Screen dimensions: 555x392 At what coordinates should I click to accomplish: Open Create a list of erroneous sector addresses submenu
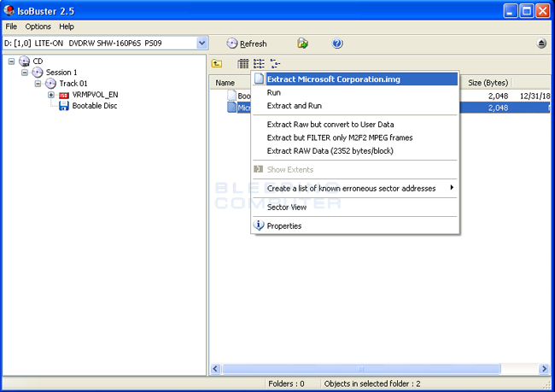pyautogui.click(x=355, y=189)
